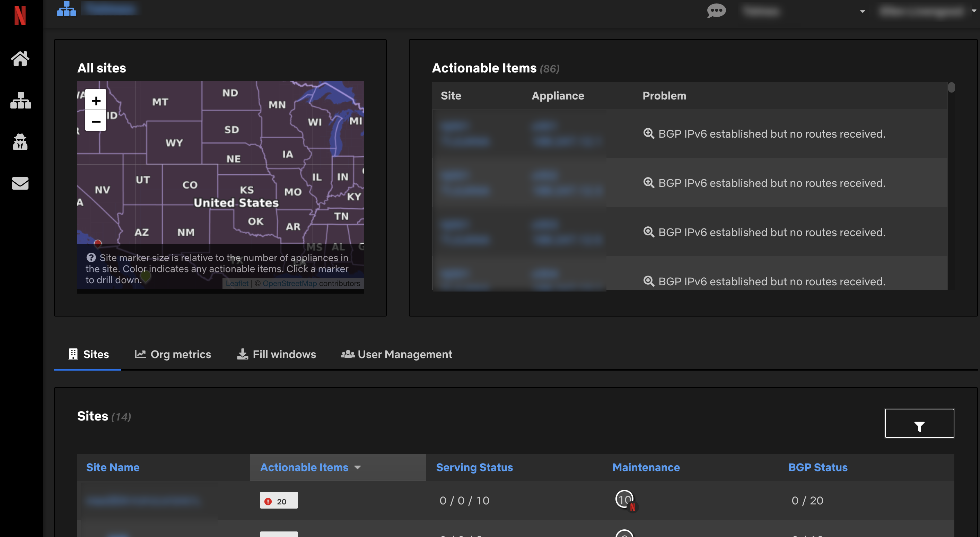This screenshot has width=980, height=537.
Task: Open the OpenStreetMap attribution link
Action: pos(289,283)
